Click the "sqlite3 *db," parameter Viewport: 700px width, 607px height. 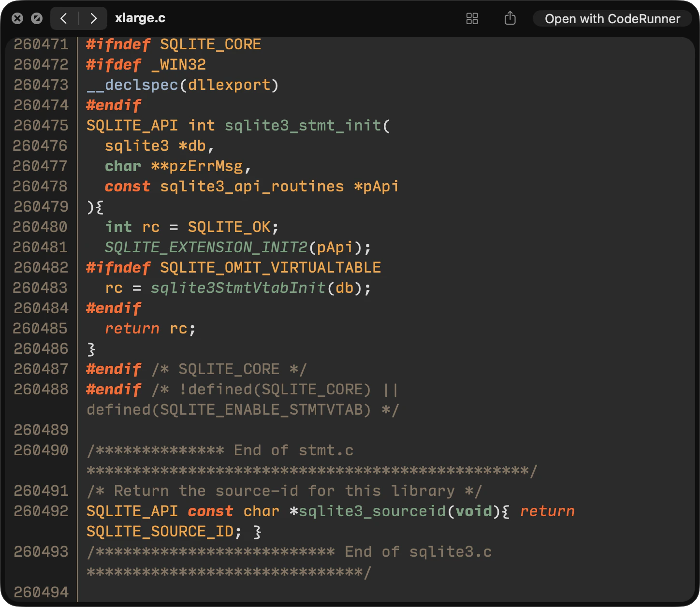[x=160, y=146]
